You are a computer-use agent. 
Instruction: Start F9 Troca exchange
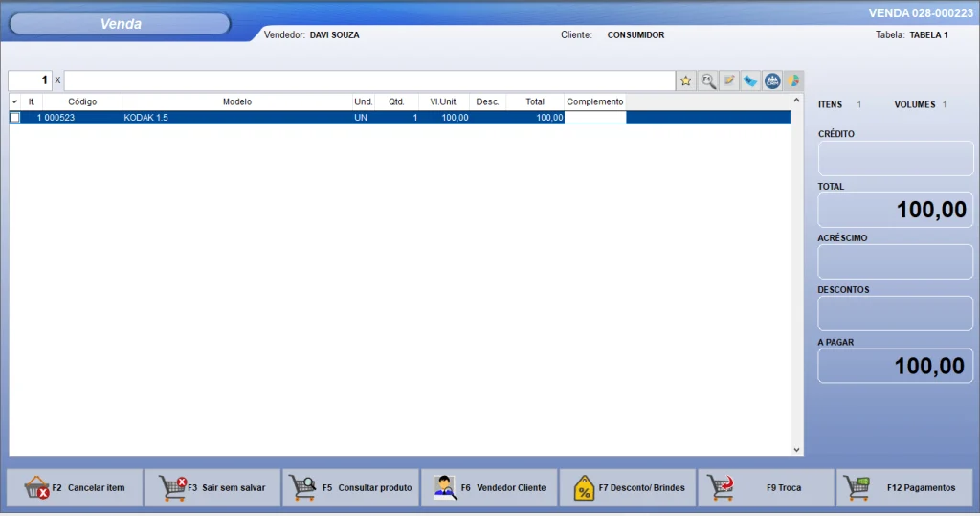click(x=766, y=487)
